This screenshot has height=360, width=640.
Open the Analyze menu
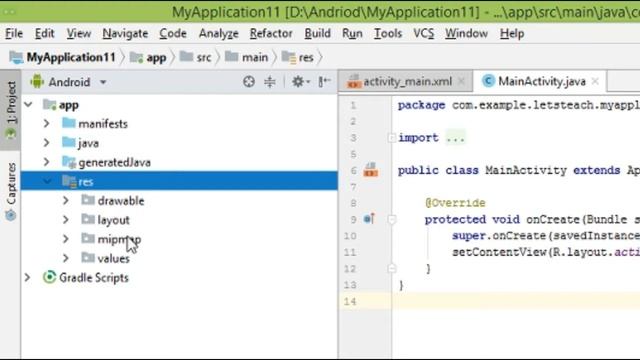coord(218,33)
